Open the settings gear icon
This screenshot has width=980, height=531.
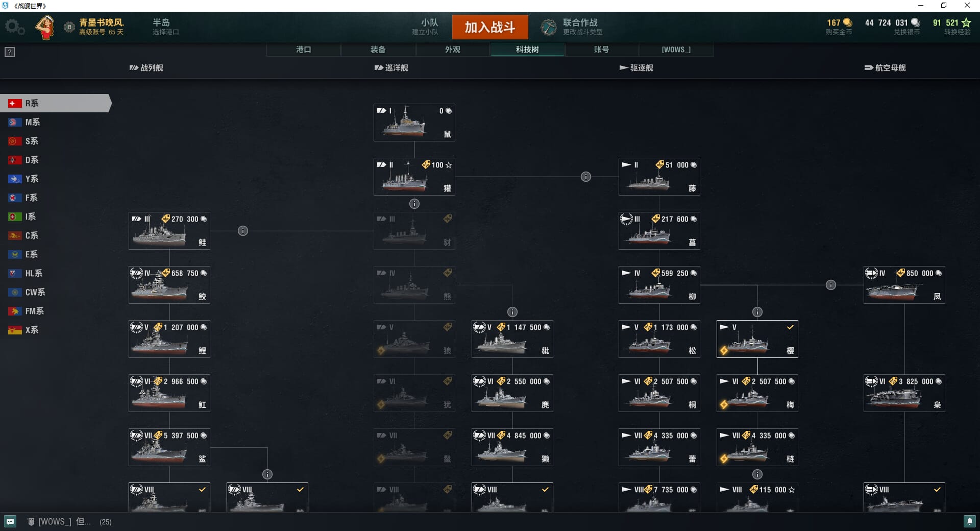click(14, 27)
